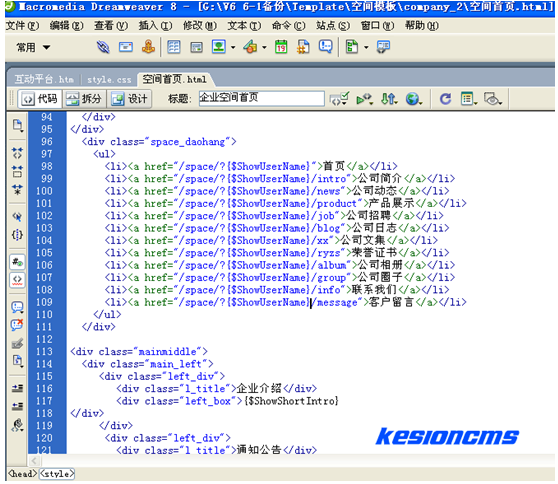Insert a table icon
The height and width of the screenshot is (484, 558).
[x=174, y=47]
